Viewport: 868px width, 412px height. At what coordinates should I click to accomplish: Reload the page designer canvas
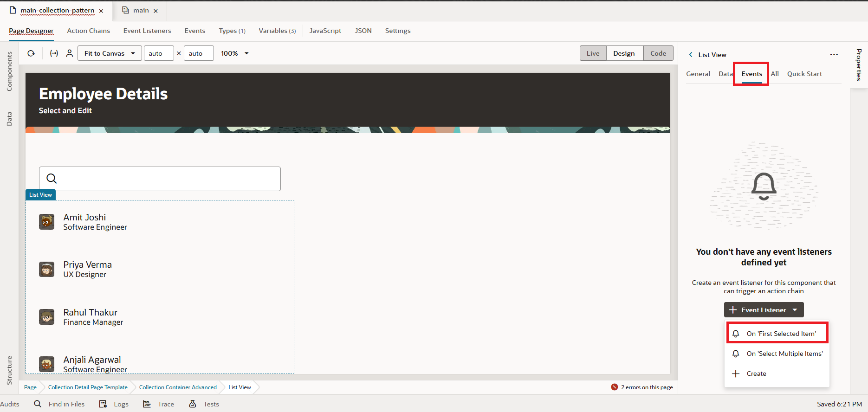pyautogui.click(x=31, y=53)
